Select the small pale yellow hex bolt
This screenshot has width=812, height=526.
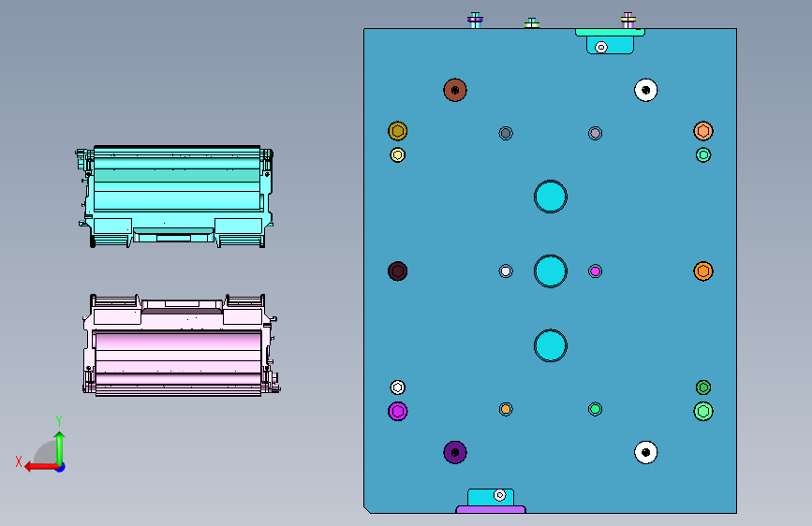pos(398,154)
